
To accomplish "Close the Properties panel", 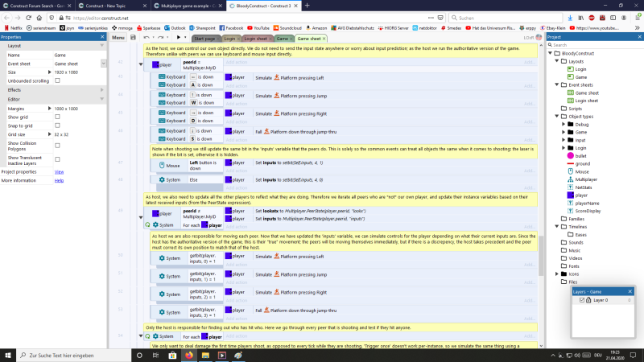I will [102, 37].
